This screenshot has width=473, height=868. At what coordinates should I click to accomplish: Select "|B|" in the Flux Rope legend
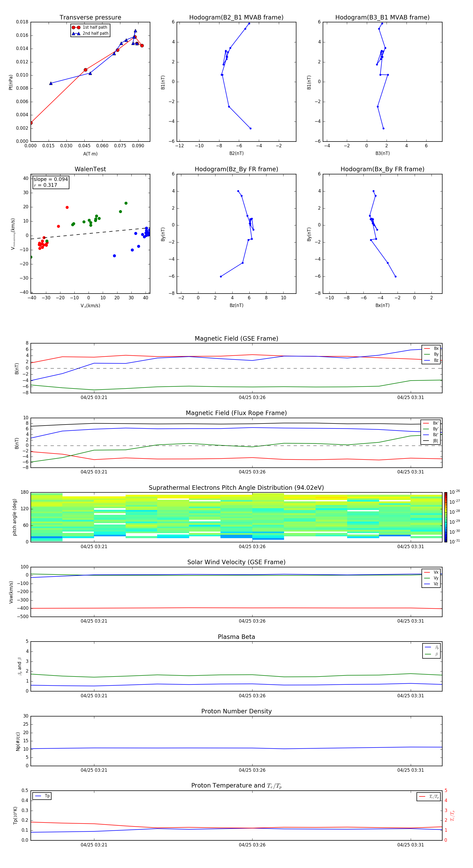tap(431, 441)
